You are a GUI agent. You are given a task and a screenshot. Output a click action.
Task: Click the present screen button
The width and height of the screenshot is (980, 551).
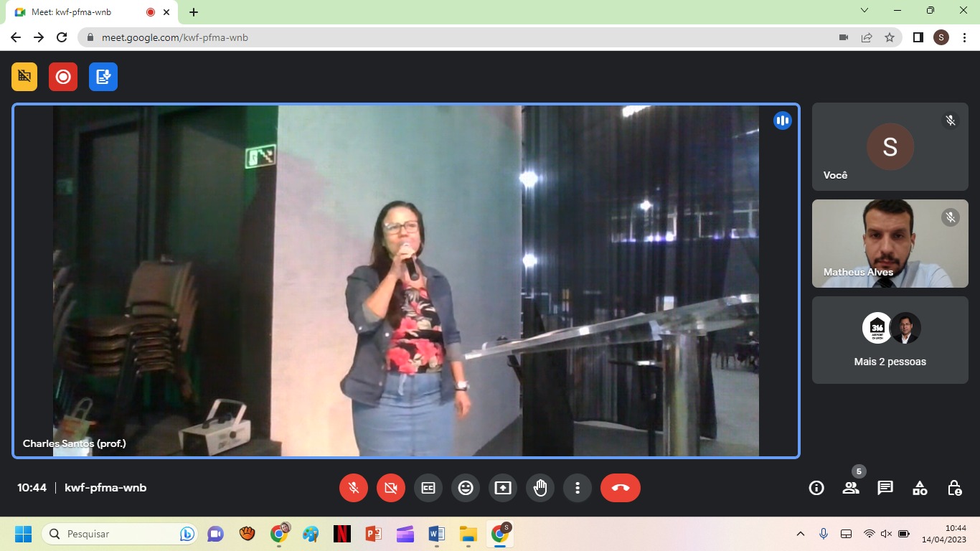tap(503, 488)
